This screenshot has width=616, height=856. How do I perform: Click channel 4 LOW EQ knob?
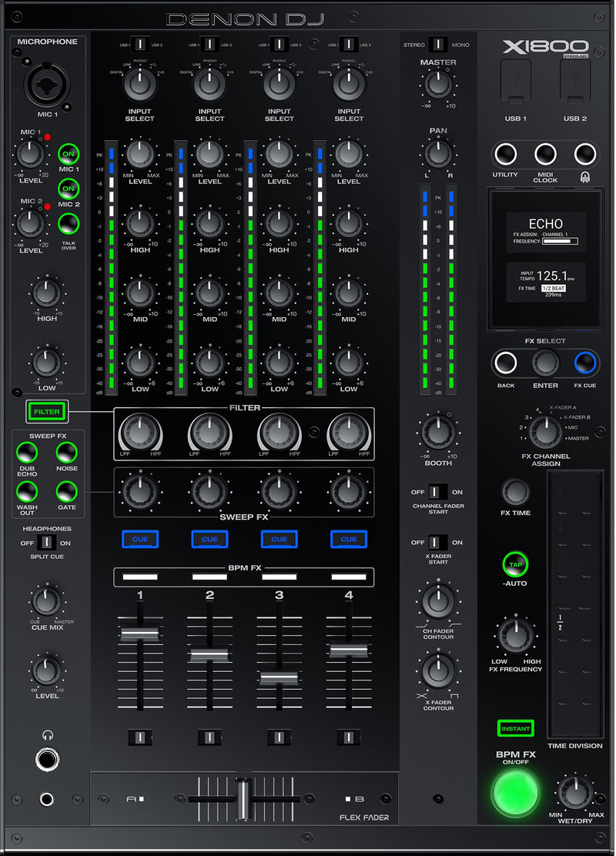[x=349, y=363]
